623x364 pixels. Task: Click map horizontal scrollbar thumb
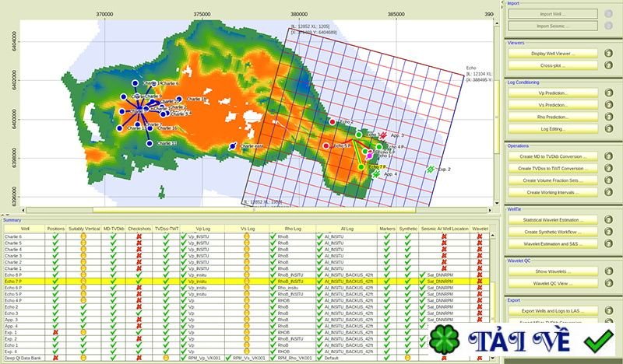tap(255, 210)
